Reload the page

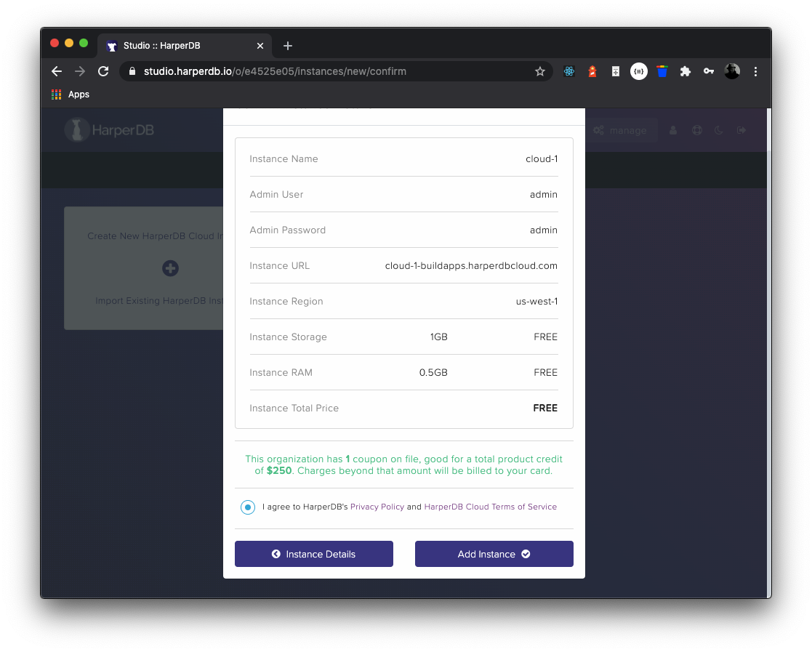pyautogui.click(x=103, y=71)
